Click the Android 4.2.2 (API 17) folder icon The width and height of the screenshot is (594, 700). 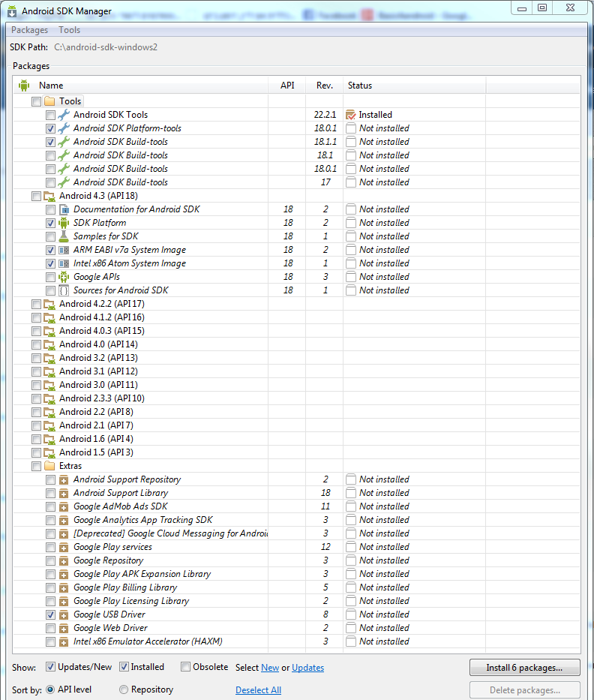point(49,304)
